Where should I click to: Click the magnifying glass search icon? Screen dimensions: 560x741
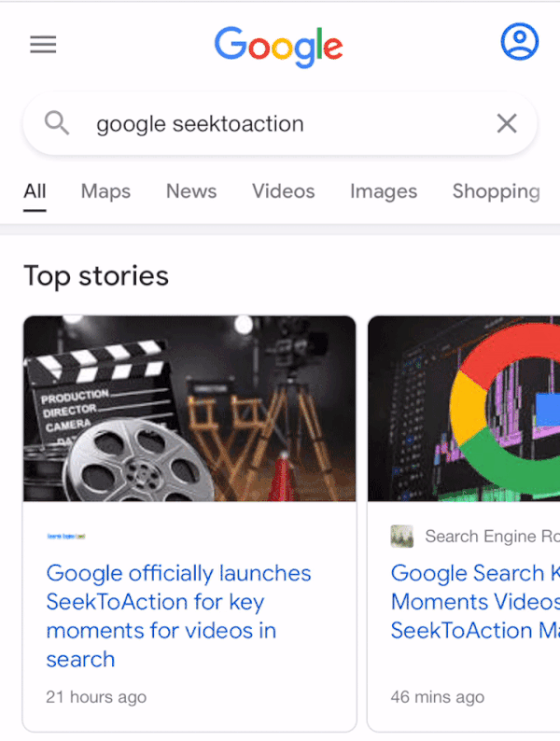pyautogui.click(x=57, y=123)
